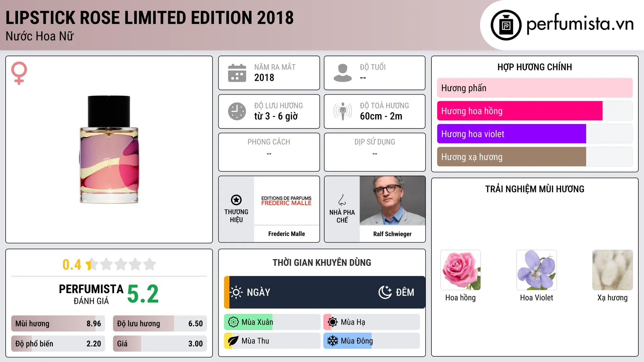Image resolution: width=644 pixels, height=362 pixels.
Task: Click the Mùa Thu season bar
Action: point(272,341)
